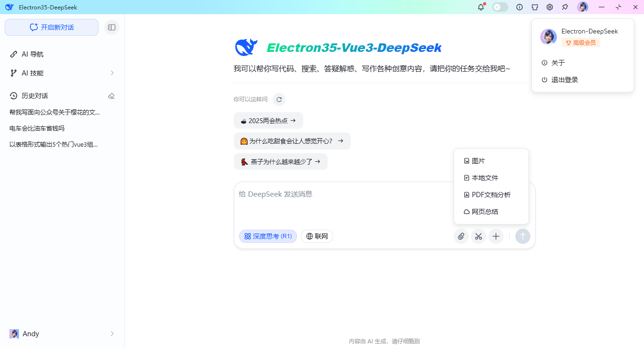Click the AI 技能 branch icon
The width and height of the screenshot is (644, 348).
click(14, 73)
